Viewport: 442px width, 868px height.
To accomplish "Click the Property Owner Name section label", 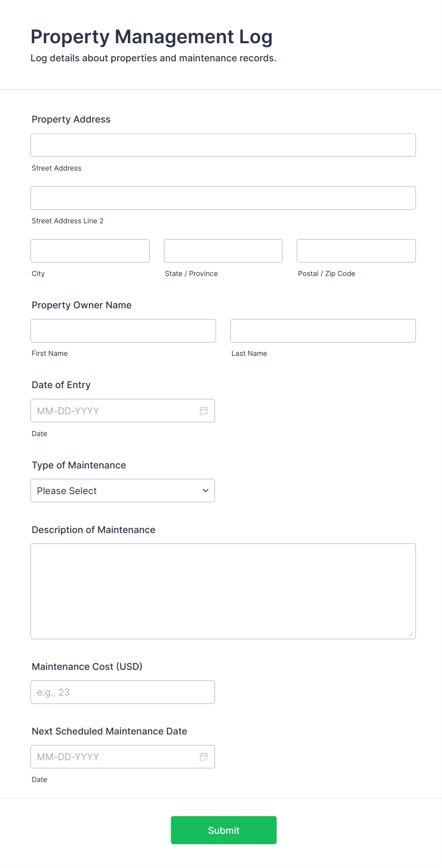I will (x=81, y=305).
